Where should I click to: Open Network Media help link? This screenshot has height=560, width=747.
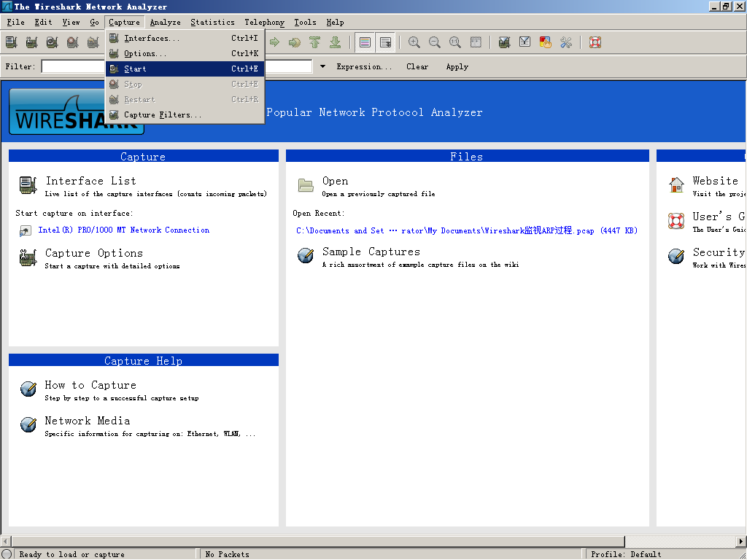[88, 421]
